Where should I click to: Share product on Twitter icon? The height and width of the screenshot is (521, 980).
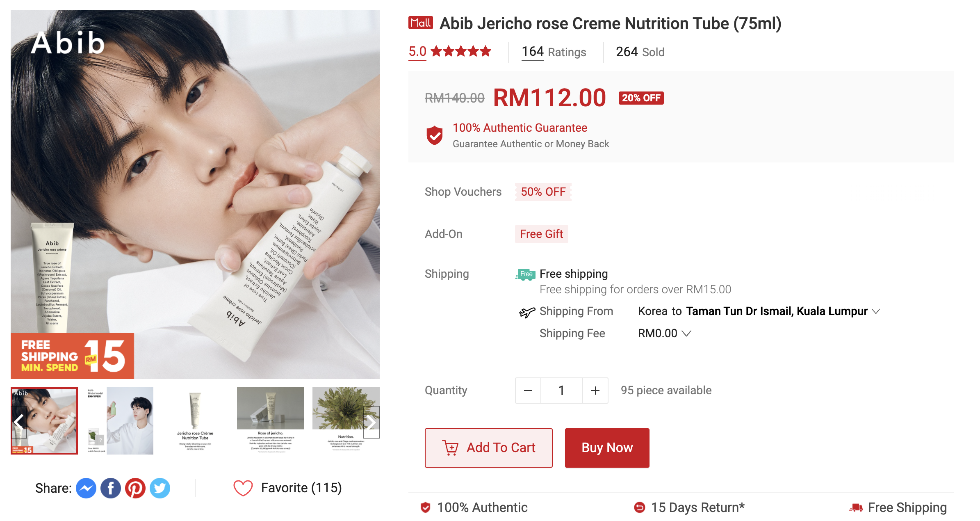click(x=160, y=488)
